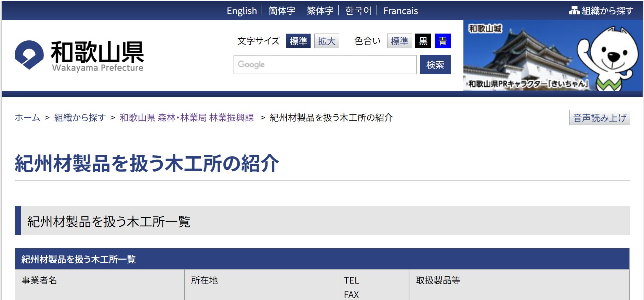Open 和歌山県 森林・林業局 林業振興課 breadcrumb
The image size is (644, 300).
187,117
